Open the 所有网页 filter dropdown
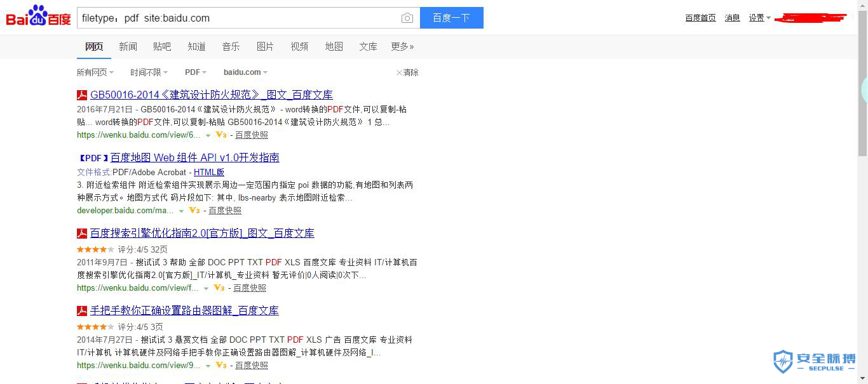This screenshot has width=868, height=384. [x=95, y=72]
